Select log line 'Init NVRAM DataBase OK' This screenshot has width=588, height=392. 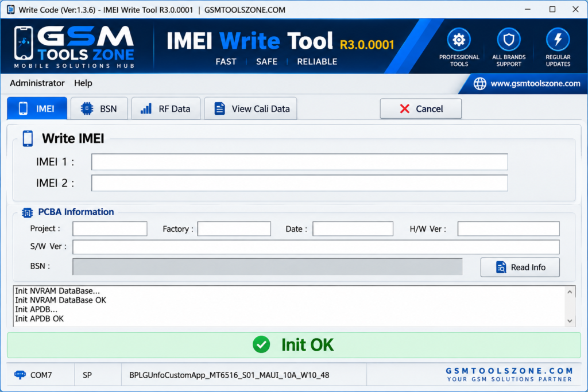[61, 300]
